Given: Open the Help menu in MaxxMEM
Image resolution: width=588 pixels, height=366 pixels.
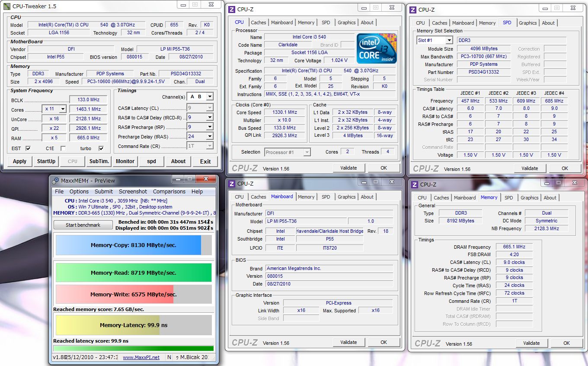Looking at the screenshot, I should (197, 191).
